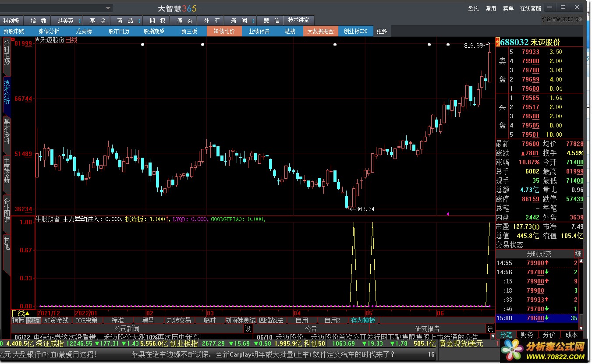The height and width of the screenshot is (364, 592).
Task: Open the 更多 overflow menu
Action: coord(382,31)
